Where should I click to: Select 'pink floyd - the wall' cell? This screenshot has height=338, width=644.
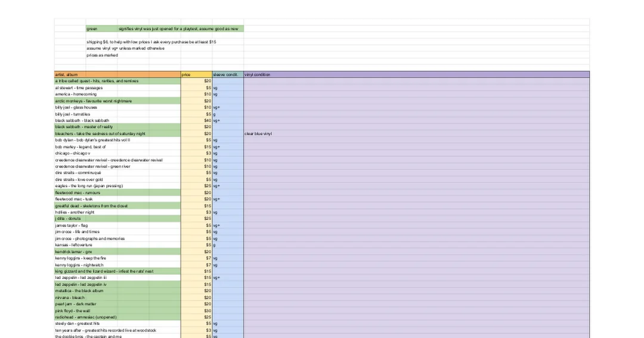coord(117,311)
